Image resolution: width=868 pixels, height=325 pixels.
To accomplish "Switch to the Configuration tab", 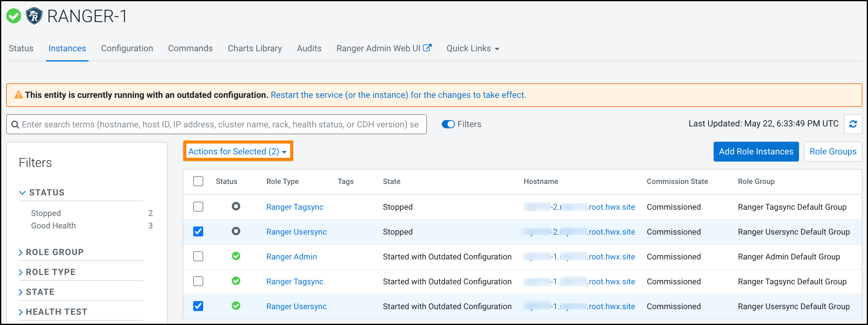I will [127, 48].
